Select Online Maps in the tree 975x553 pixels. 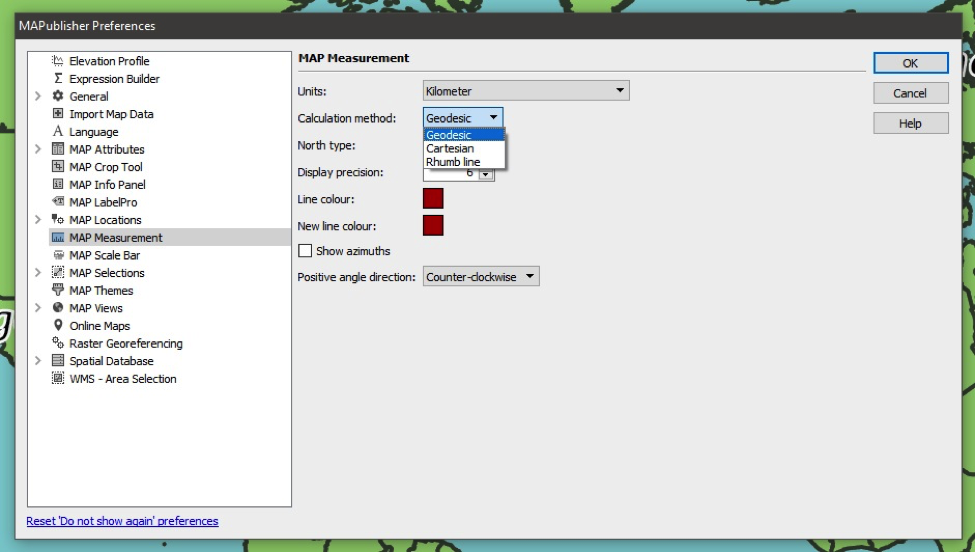coord(99,326)
